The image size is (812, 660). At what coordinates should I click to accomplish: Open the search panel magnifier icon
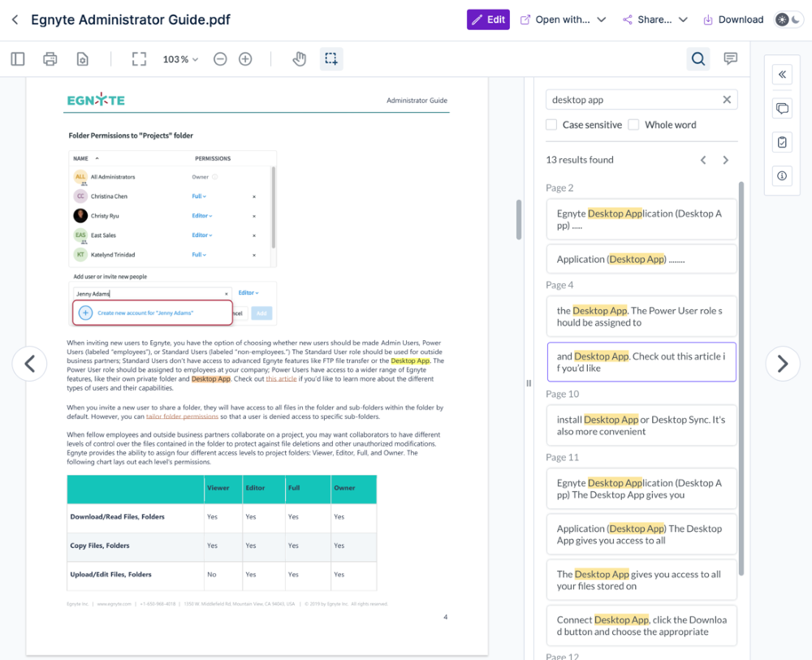(x=698, y=59)
